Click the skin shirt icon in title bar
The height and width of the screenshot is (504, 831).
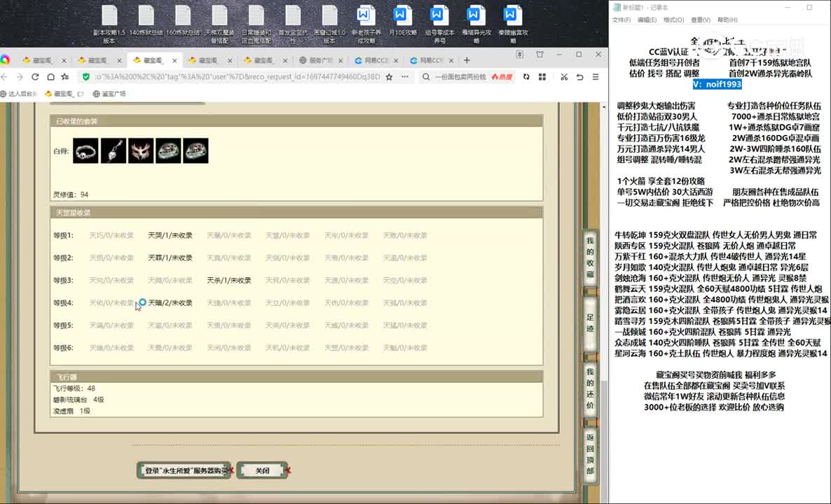tap(540, 55)
